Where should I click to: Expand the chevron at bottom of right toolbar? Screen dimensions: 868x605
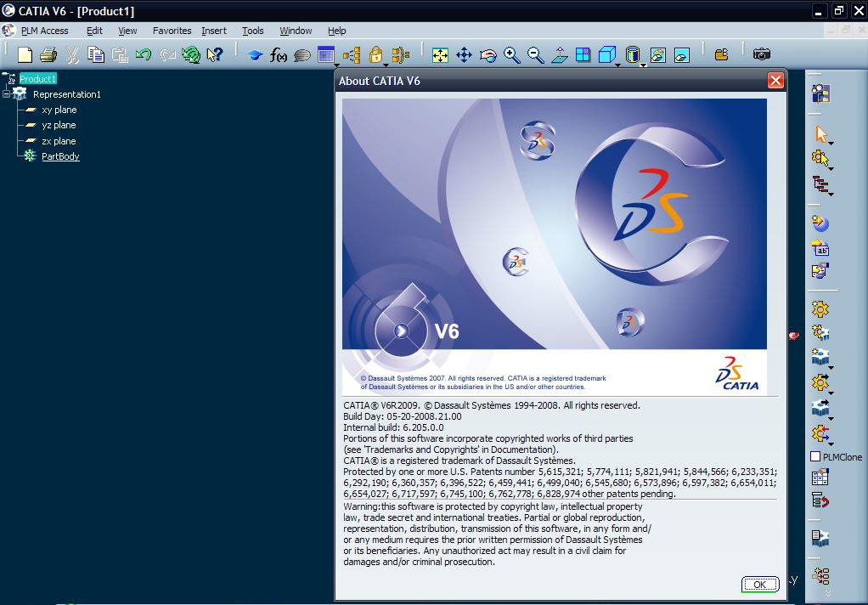828,593
